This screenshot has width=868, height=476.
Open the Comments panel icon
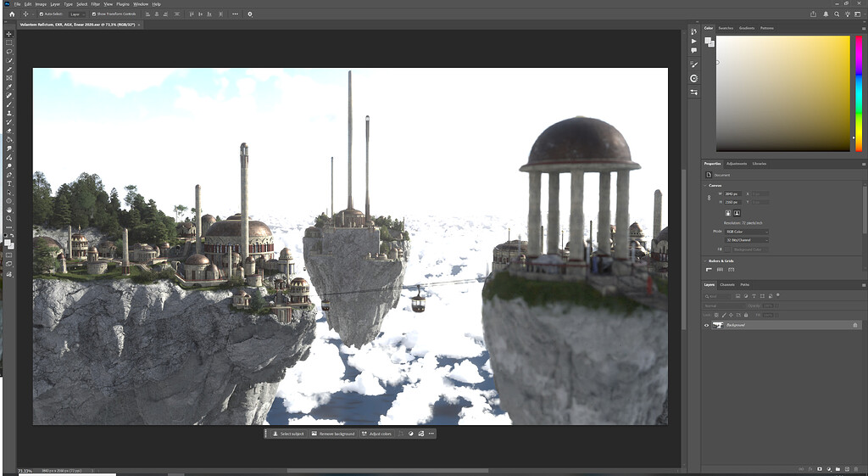tap(693, 50)
